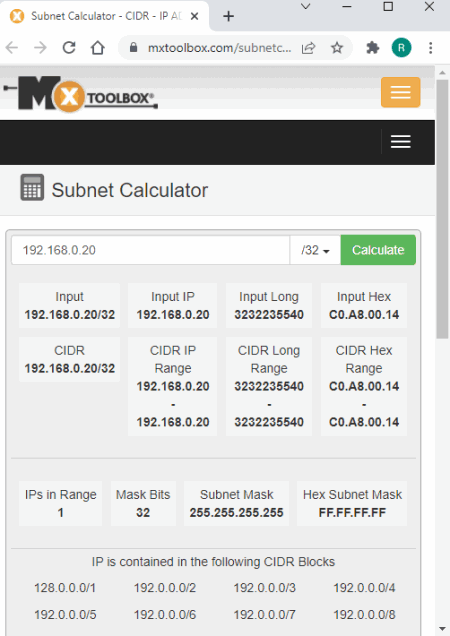Screen dimensions: 450x636
Task: Click the Hex Subnet Mask value FF.FF.FF.FF
Action: [352, 512]
